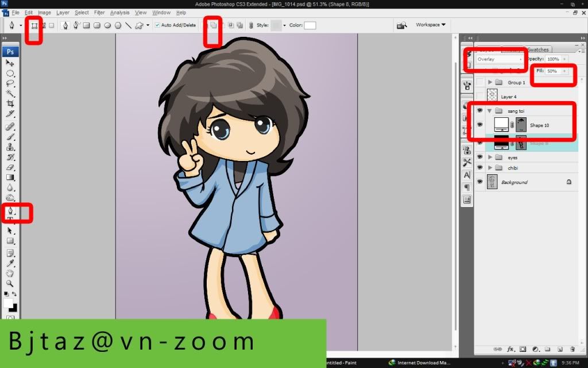Choose the Ellipse shape in options bar

(107, 25)
